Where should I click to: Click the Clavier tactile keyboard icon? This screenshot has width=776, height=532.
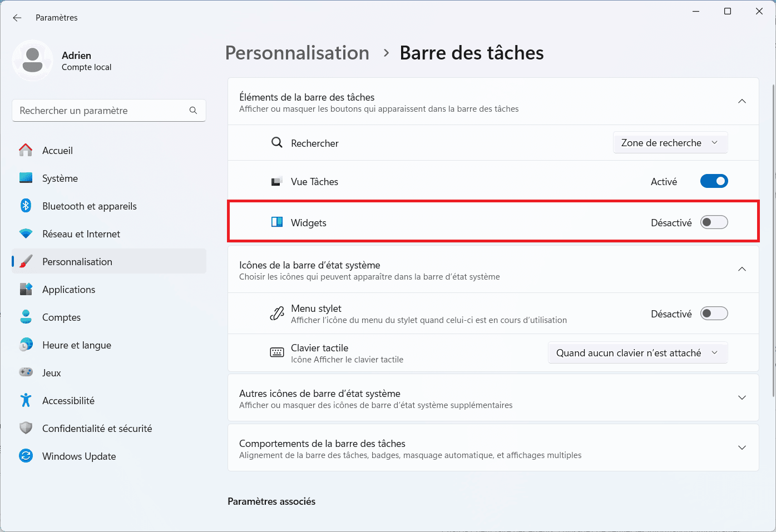[276, 353]
